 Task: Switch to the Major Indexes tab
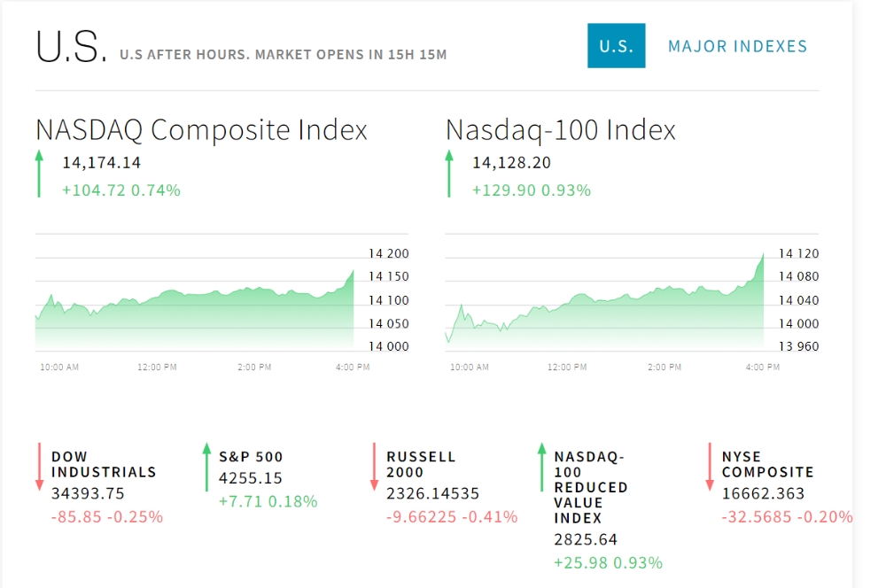pos(737,46)
